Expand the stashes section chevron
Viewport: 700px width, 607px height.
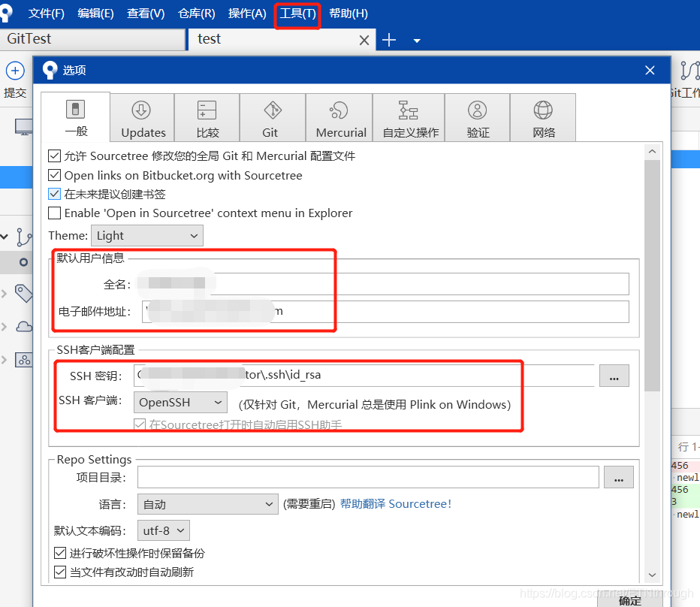coord(5,360)
